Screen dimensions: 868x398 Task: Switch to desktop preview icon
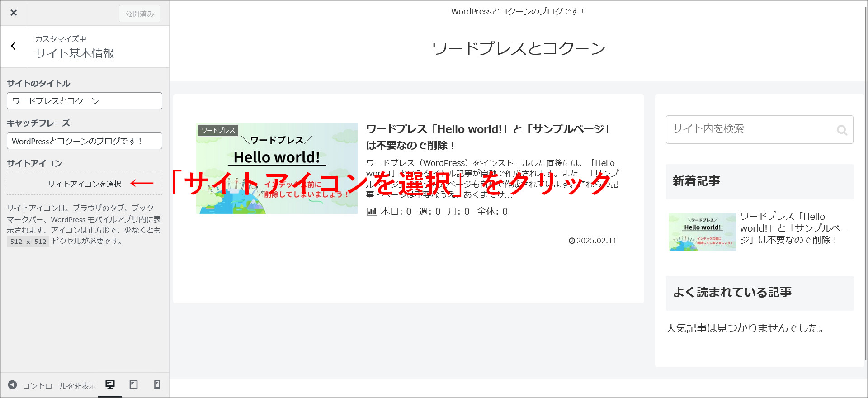(110, 385)
